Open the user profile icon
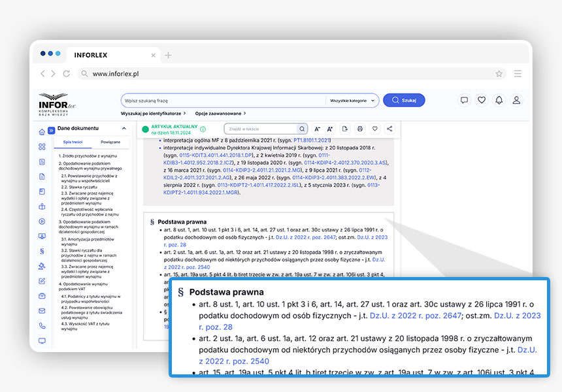 [516, 100]
